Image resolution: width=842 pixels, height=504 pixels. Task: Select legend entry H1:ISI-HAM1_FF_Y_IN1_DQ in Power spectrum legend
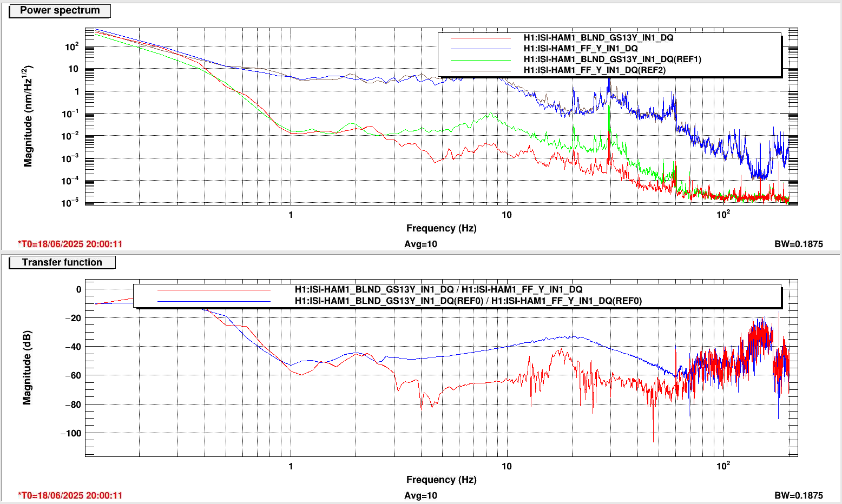pyautogui.click(x=581, y=49)
